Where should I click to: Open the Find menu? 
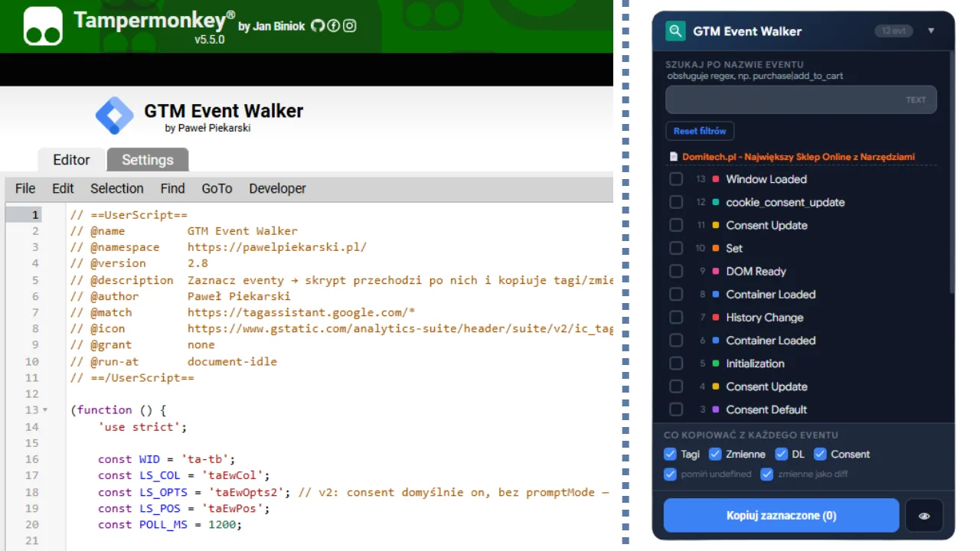[x=172, y=188]
